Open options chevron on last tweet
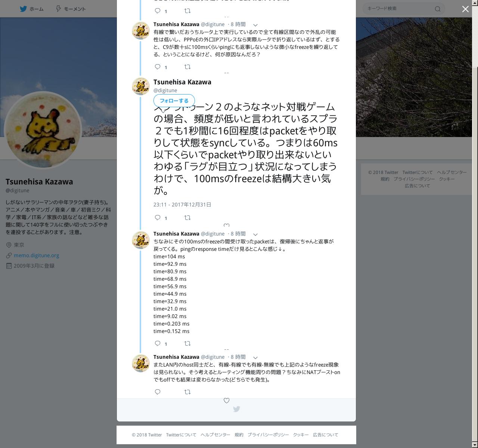The height and width of the screenshot is (448, 478). [255, 357]
